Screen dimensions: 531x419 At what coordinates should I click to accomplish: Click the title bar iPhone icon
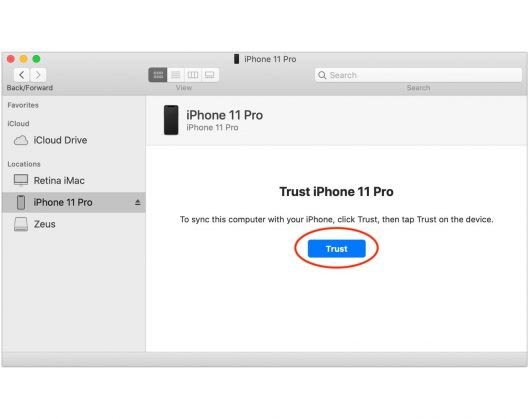236,59
